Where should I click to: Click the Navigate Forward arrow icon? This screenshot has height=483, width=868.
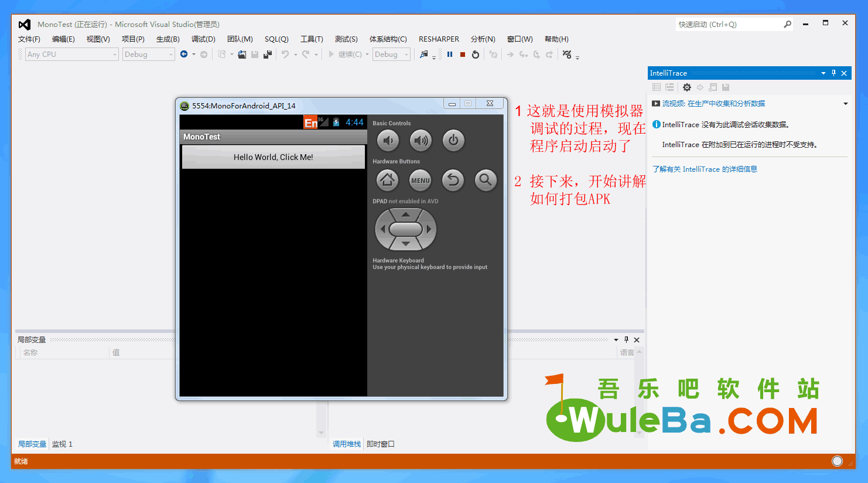(204, 55)
